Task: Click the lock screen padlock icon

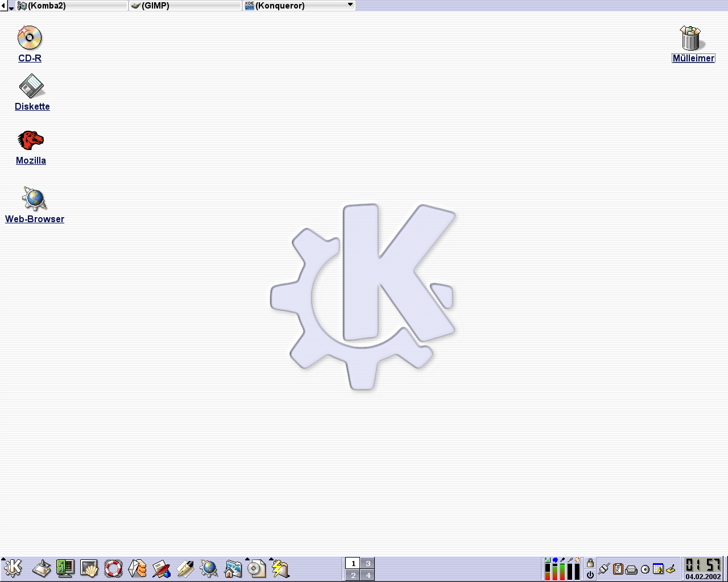Action: (x=590, y=563)
